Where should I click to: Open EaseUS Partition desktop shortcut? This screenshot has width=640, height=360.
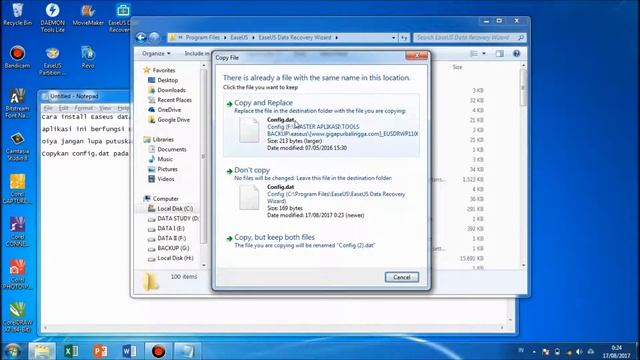pyautogui.click(x=53, y=60)
